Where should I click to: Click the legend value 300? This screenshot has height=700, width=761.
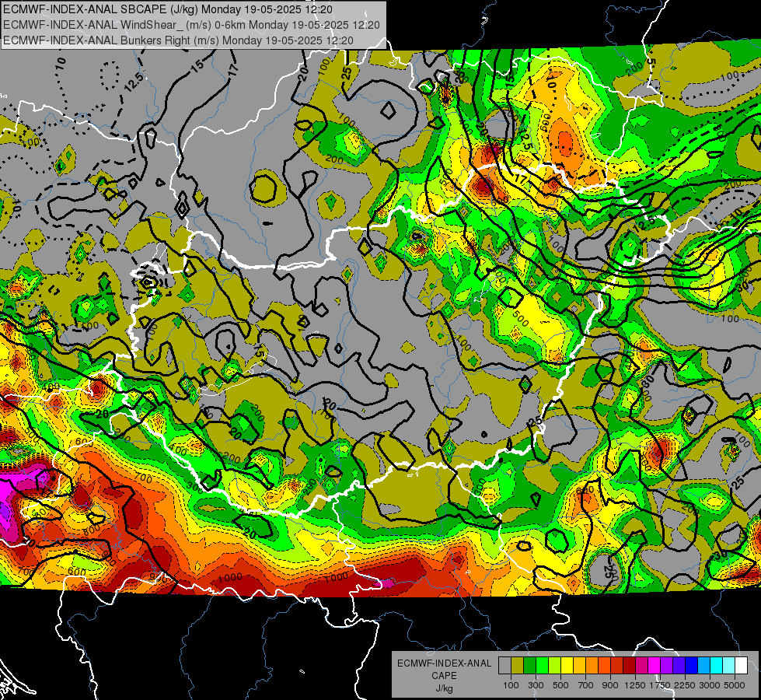tap(536, 685)
